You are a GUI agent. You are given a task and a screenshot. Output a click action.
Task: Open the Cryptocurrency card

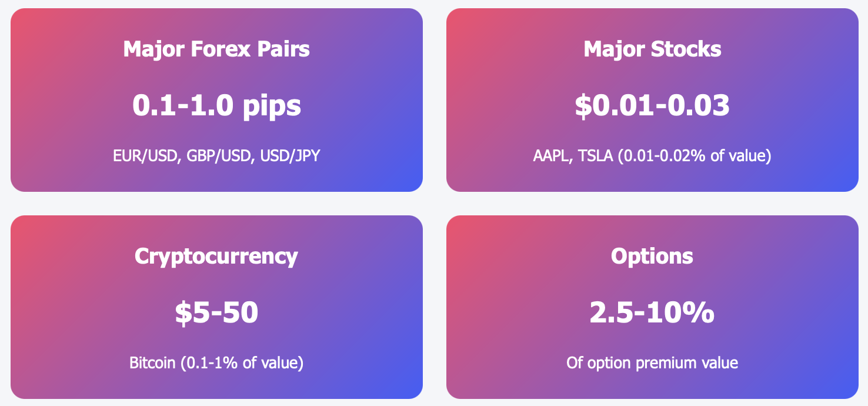[x=216, y=307]
